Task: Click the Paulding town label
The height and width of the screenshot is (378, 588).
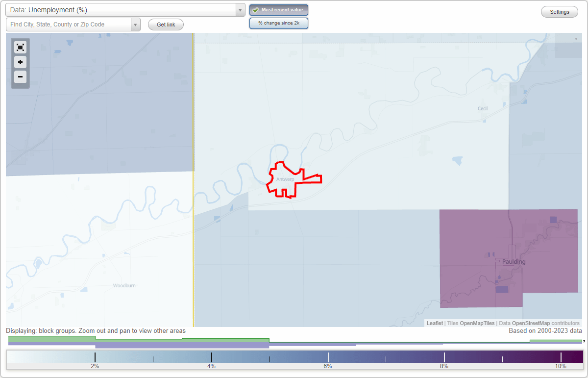Action: 514,262
